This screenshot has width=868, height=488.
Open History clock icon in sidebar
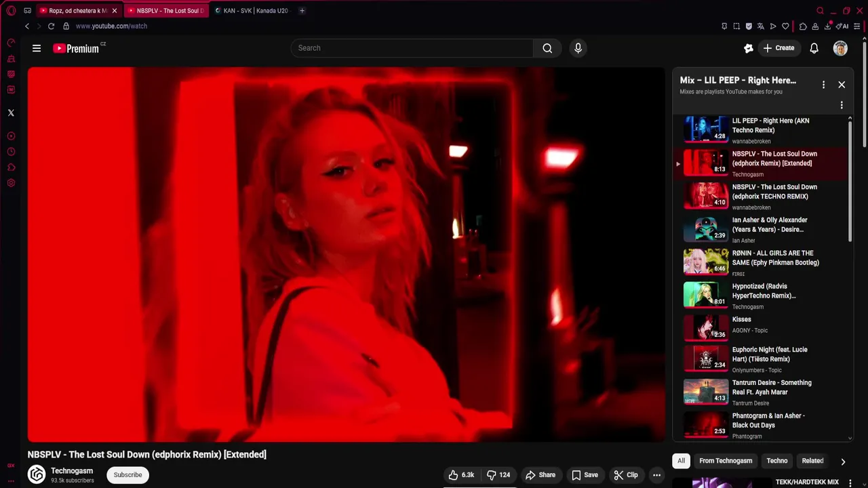[11, 152]
